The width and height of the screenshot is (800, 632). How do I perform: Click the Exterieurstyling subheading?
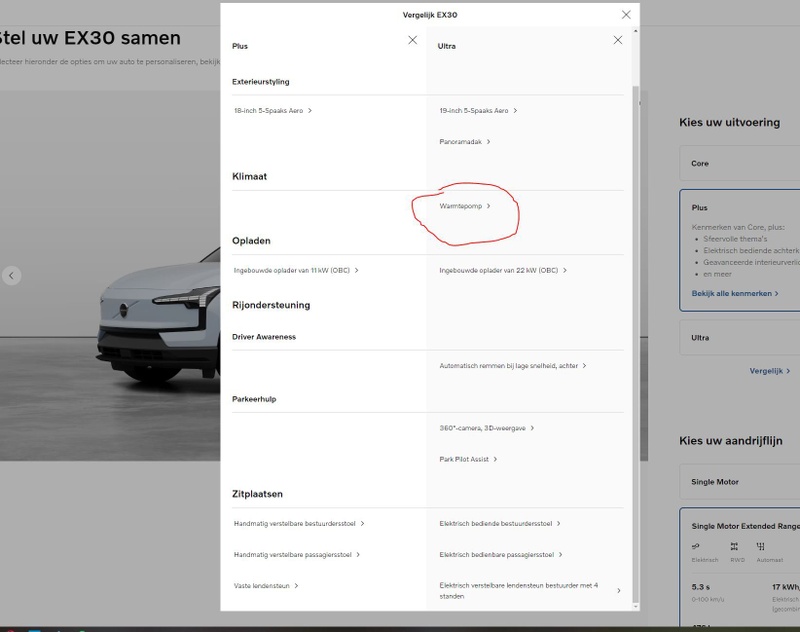click(261, 82)
